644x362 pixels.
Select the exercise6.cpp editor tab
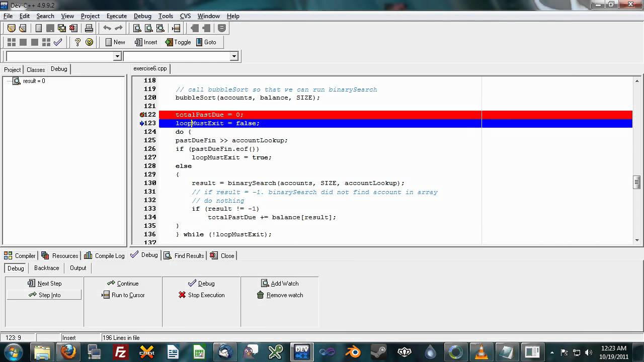(x=150, y=68)
